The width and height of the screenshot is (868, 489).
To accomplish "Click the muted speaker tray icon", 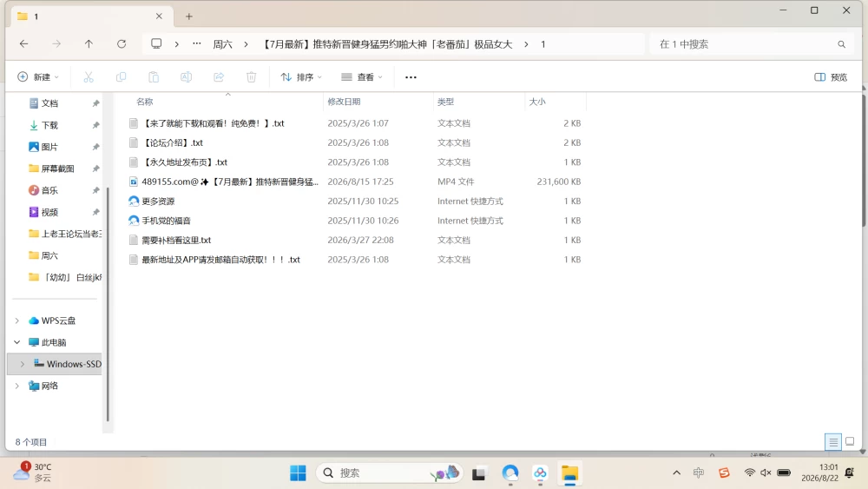I will 766,472.
